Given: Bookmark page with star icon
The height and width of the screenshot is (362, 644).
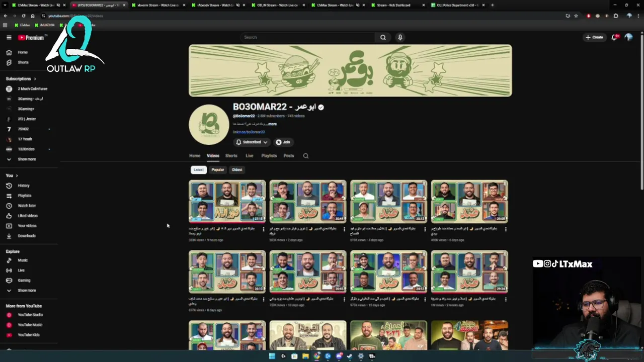Looking at the screenshot, I should click(x=576, y=16).
